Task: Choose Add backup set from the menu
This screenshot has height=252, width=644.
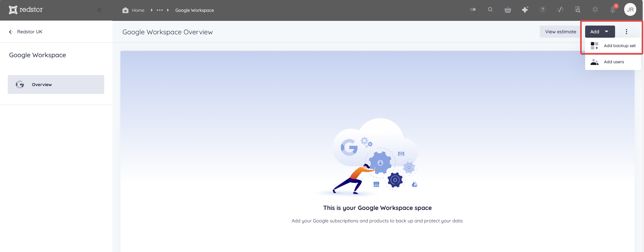Action: coord(613,46)
